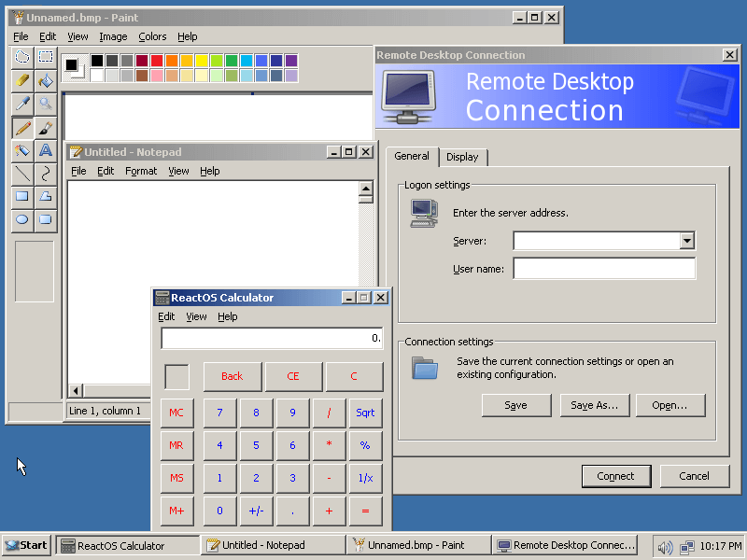The height and width of the screenshot is (560, 747).
Task: Pick the Fill bucket tool in Paint
Action: point(46,81)
